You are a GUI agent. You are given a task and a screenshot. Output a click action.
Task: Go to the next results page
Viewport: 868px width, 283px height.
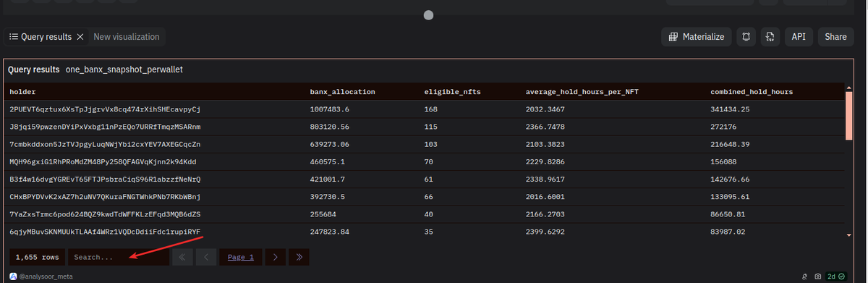click(275, 257)
